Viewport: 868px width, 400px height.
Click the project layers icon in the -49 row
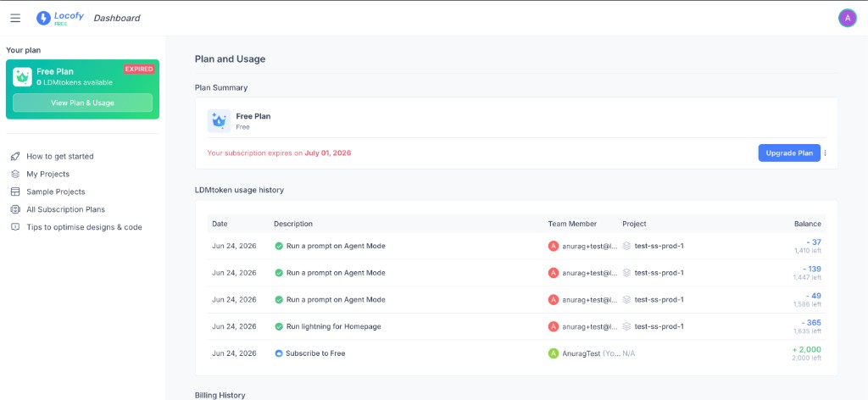[626, 299]
